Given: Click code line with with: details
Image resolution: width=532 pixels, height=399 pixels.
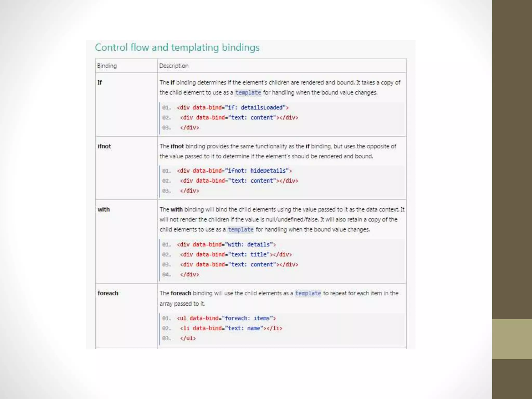Looking at the screenshot, I should coord(226,244).
